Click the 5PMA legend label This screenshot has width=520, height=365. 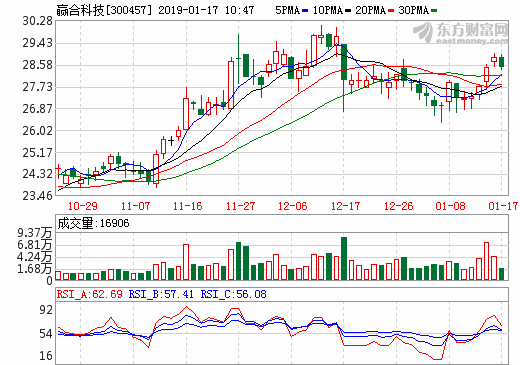[288, 10]
